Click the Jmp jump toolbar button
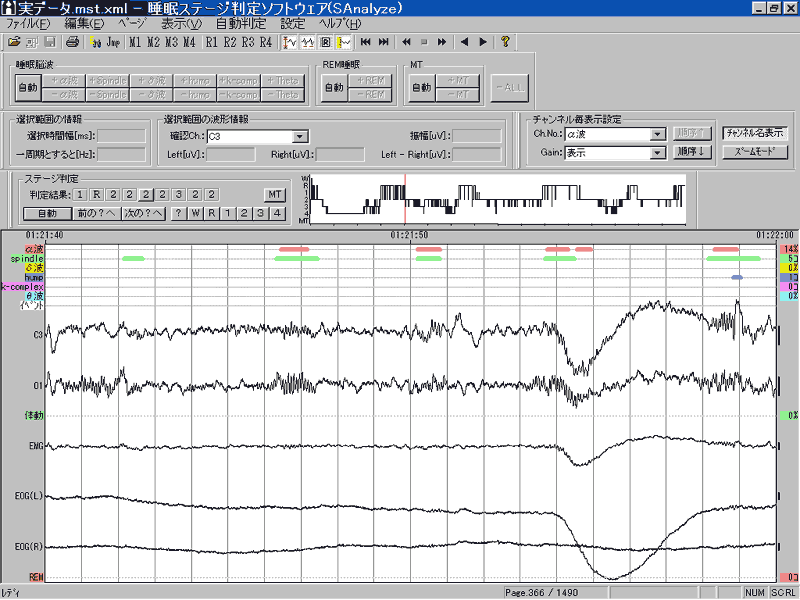 click(113, 42)
